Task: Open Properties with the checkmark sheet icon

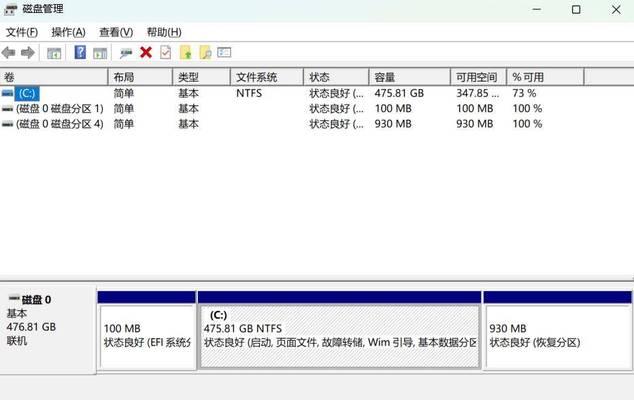Action: click(165, 53)
